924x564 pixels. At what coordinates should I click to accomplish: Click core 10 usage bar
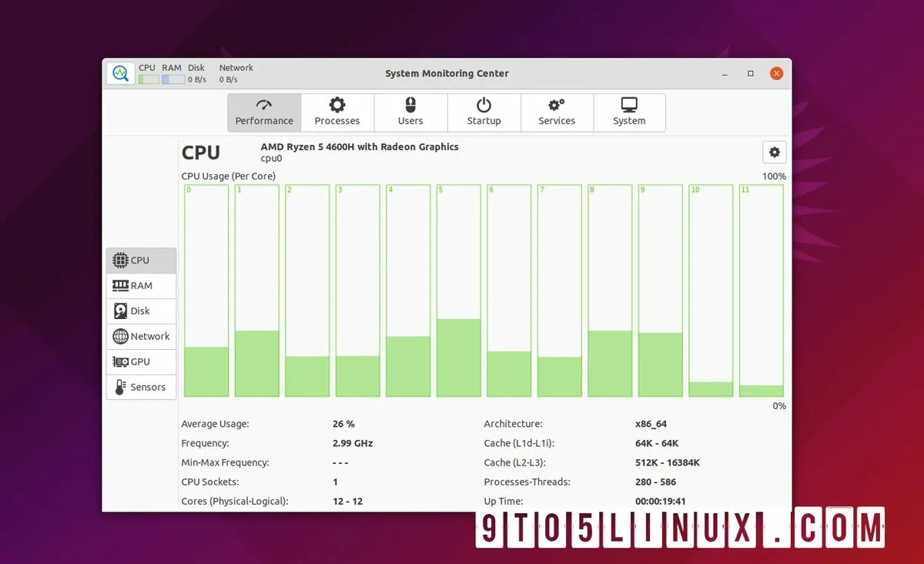click(x=711, y=290)
